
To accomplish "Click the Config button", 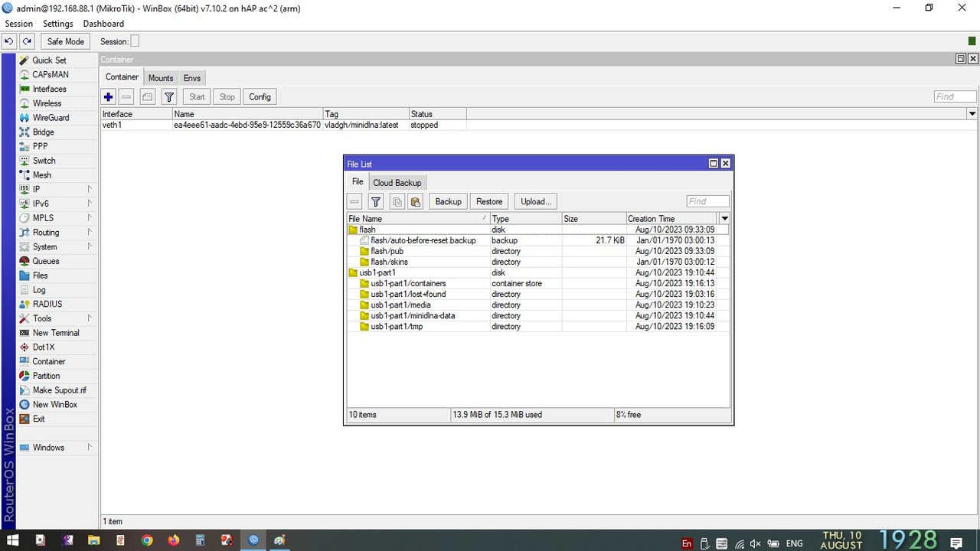I will [260, 97].
